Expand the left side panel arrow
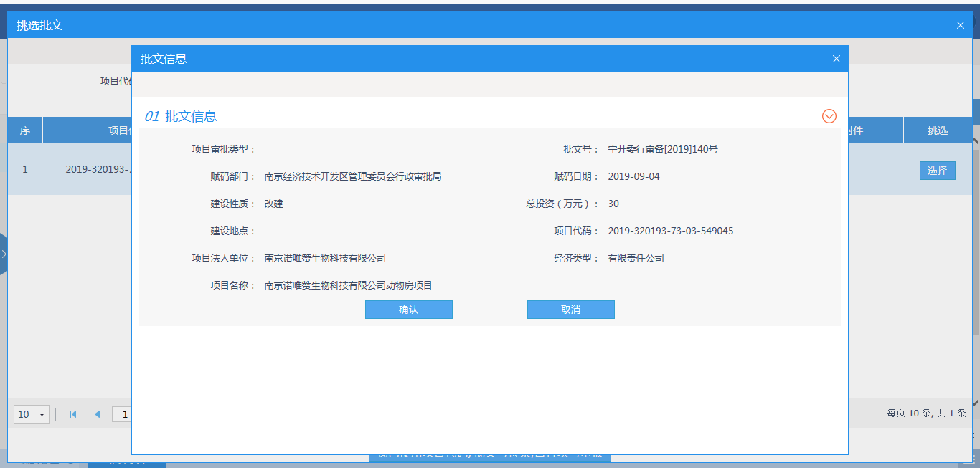Image resolution: width=980 pixels, height=468 pixels. pos(4,254)
